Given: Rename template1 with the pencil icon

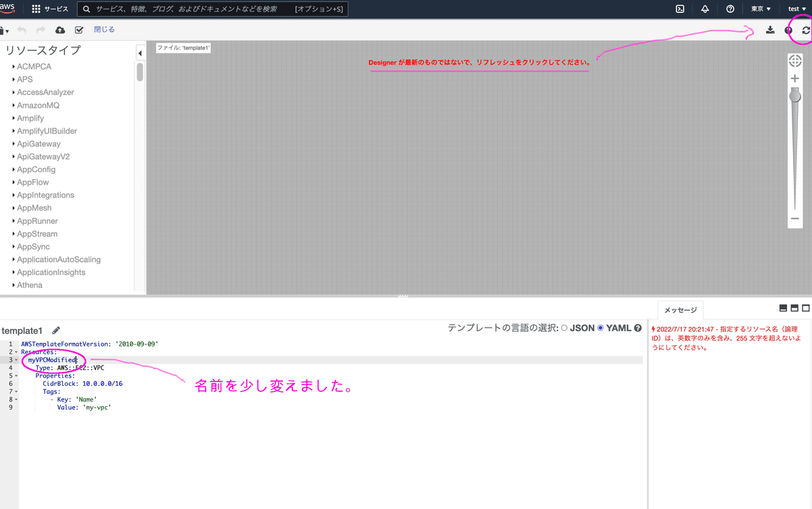Looking at the screenshot, I should pyautogui.click(x=56, y=330).
